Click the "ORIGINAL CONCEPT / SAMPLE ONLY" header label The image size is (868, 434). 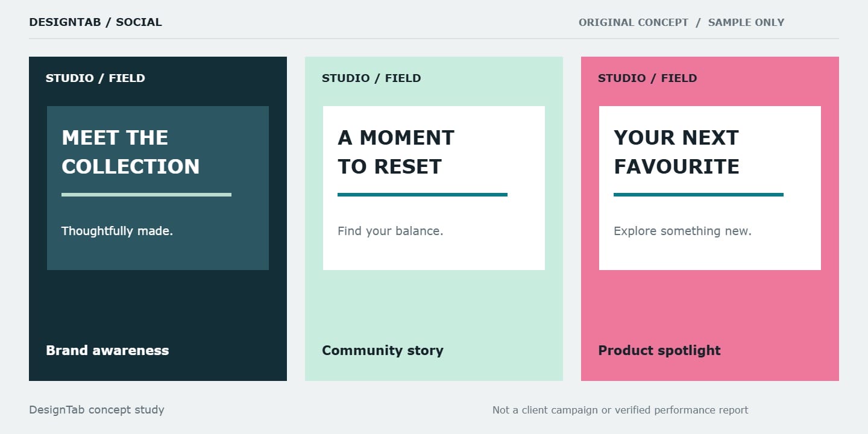(x=681, y=23)
